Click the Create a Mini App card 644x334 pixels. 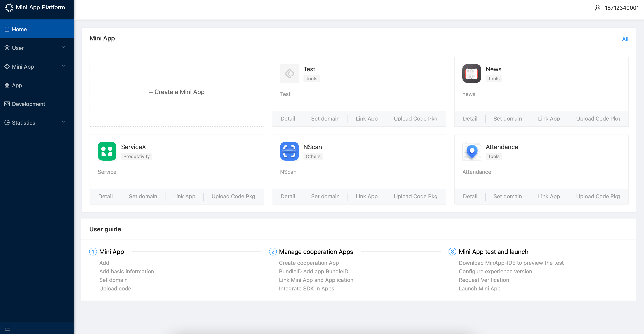[177, 92]
